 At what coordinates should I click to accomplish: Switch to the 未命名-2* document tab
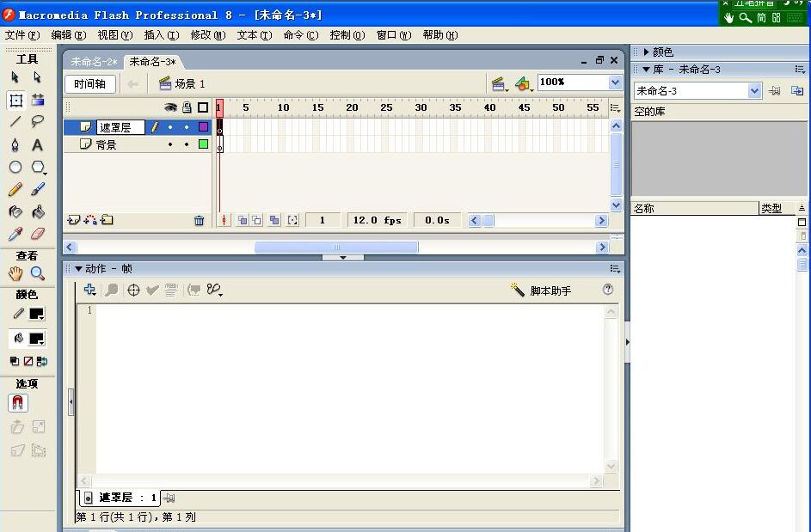(x=94, y=62)
